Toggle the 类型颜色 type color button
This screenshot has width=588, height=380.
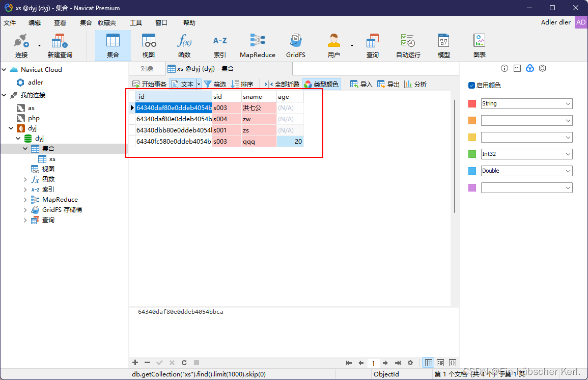click(321, 85)
